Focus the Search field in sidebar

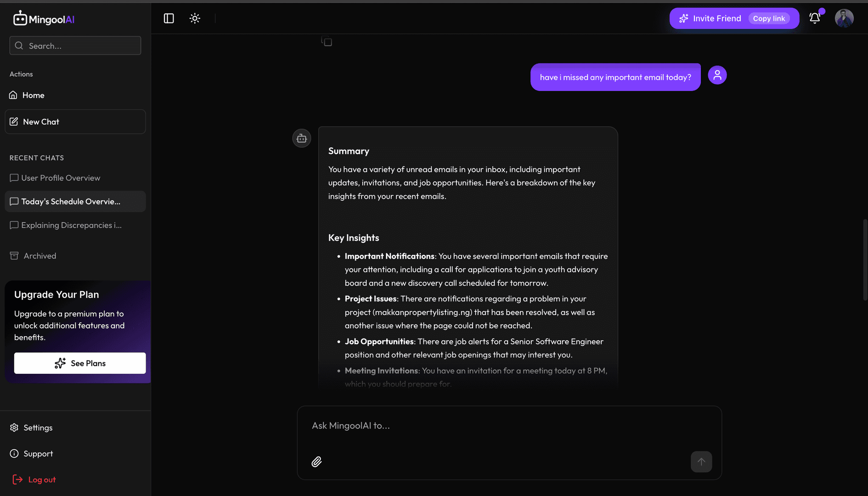pyautogui.click(x=75, y=45)
